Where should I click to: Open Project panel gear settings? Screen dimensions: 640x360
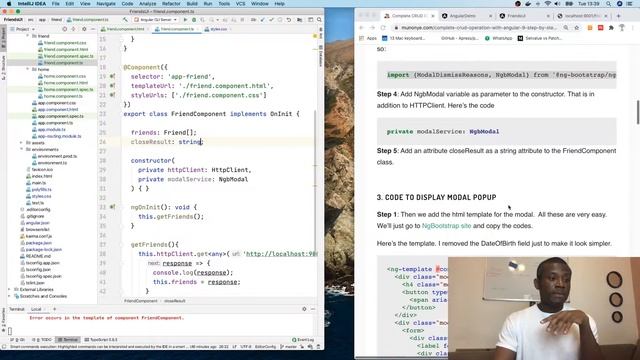(x=84, y=29)
